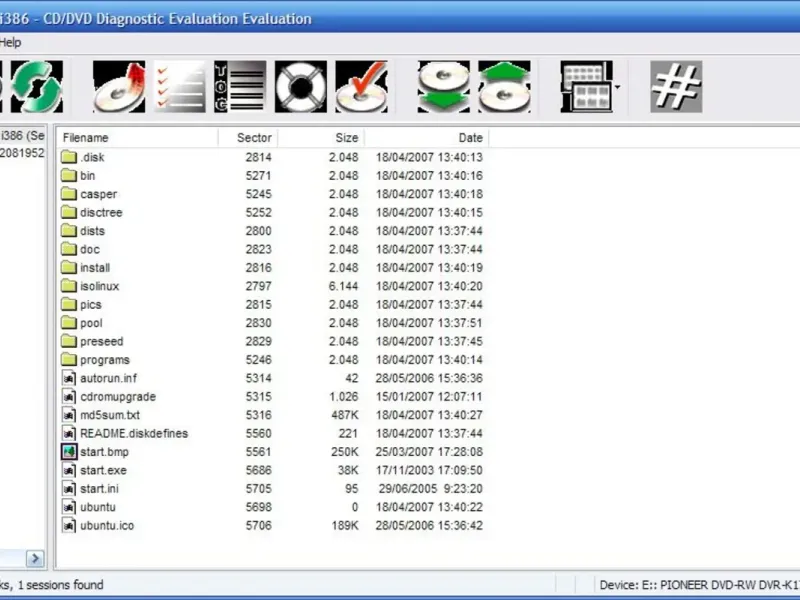This screenshot has height=600, width=800.
Task: Click the disc with red arrow icon
Action: (119, 87)
